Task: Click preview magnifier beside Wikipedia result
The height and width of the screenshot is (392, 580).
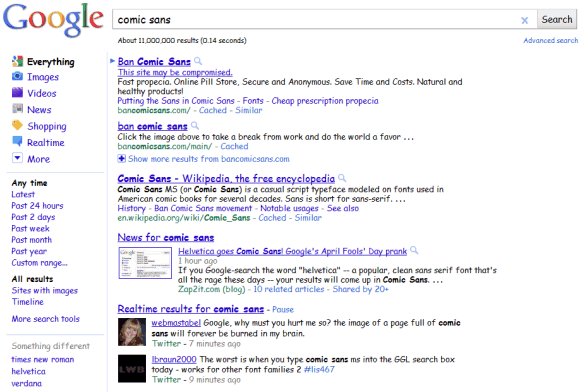Action: pyautogui.click(x=342, y=178)
